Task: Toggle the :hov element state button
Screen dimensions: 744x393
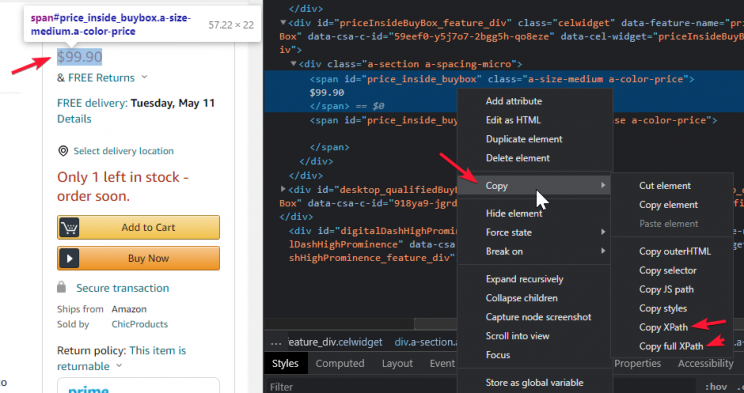Action: click(x=716, y=387)
